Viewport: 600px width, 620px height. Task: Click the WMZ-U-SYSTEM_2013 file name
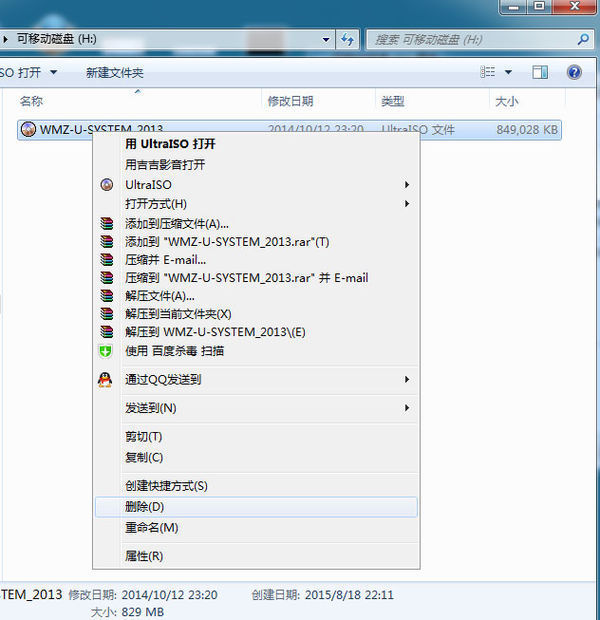coord(102,129)
